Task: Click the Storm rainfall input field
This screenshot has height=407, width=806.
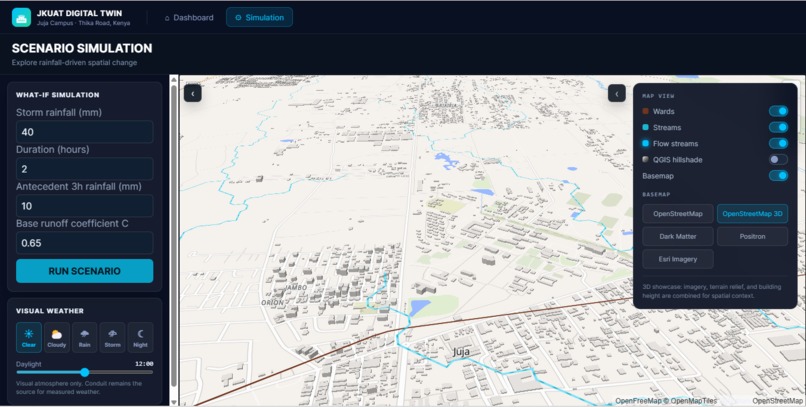Action: [85, 132]
